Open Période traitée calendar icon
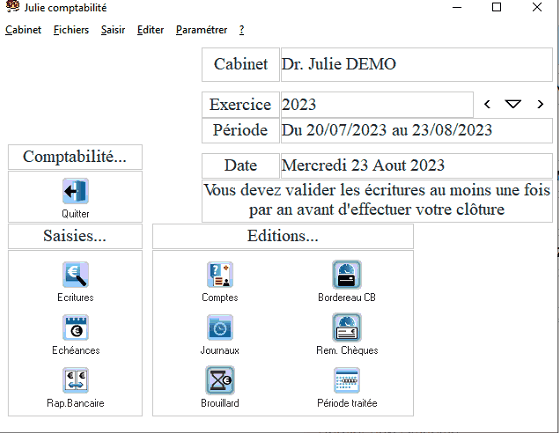The image size is (559, 433). pyautogui.click(x=347, y=380)
